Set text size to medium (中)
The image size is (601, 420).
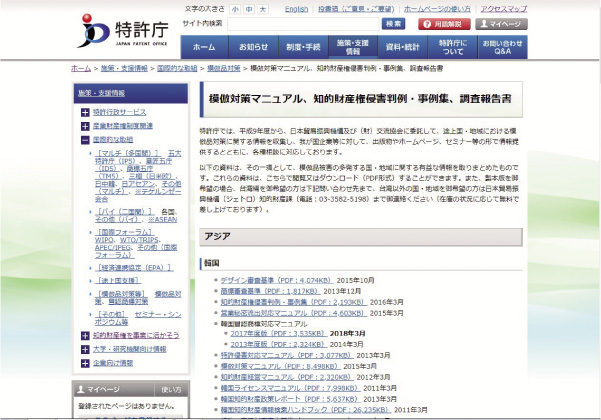(x=248, y=8)
